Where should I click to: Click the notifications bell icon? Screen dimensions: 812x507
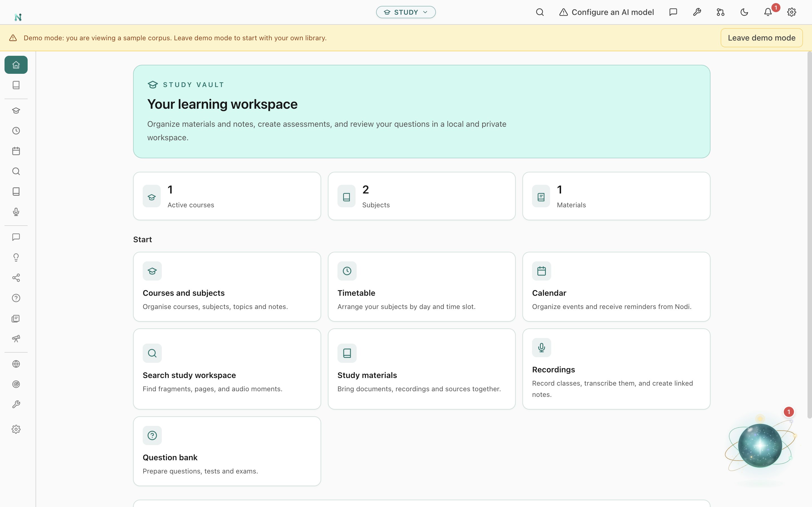coord(768,12)
